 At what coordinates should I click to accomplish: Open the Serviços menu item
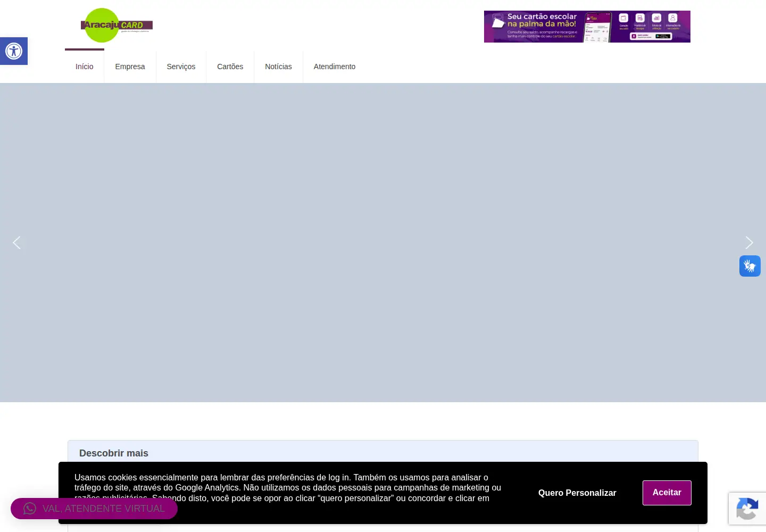point(181,66)
